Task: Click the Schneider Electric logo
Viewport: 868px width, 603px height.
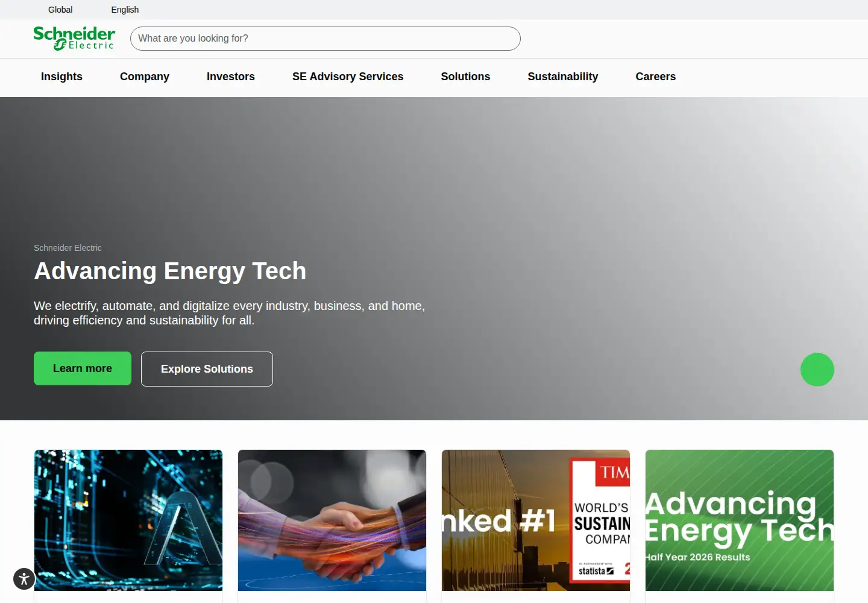Action: pos(74,38)
